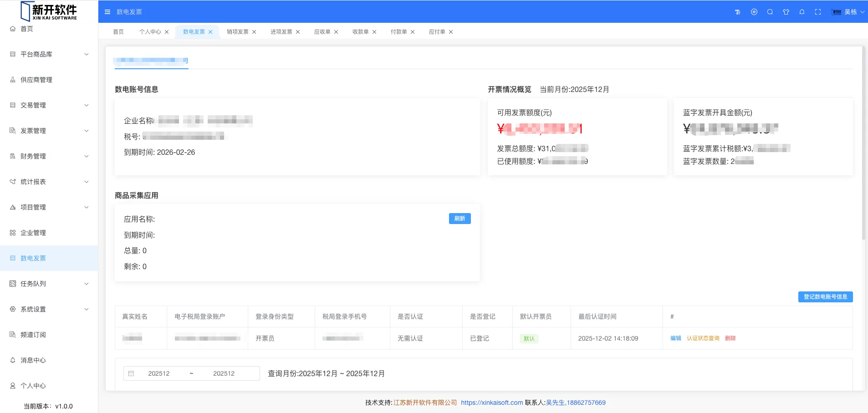Open notifications bell in top bar

pyautogui.click(x=802, y=12)
